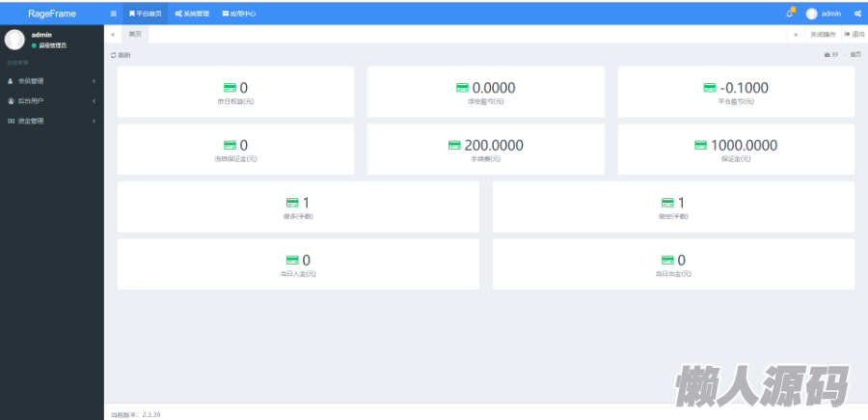Click the card icon above 做多(手数)

[292, 203]
